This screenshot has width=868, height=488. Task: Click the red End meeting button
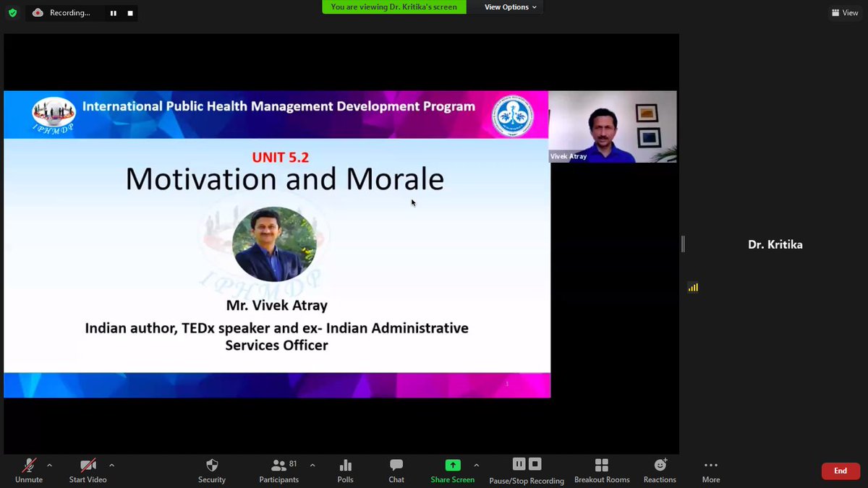point(841,471)
